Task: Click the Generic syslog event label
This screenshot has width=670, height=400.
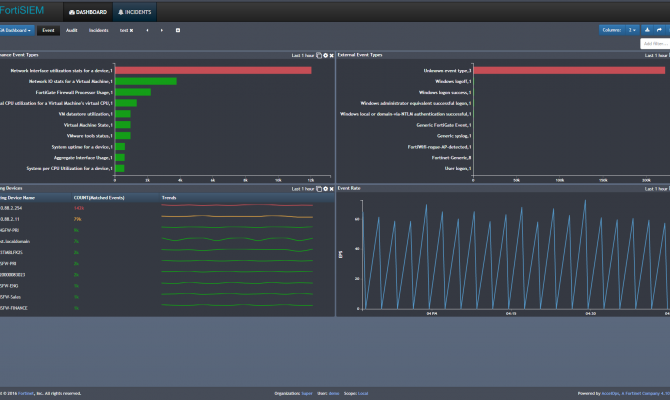Action: click(x=454, y=136)
